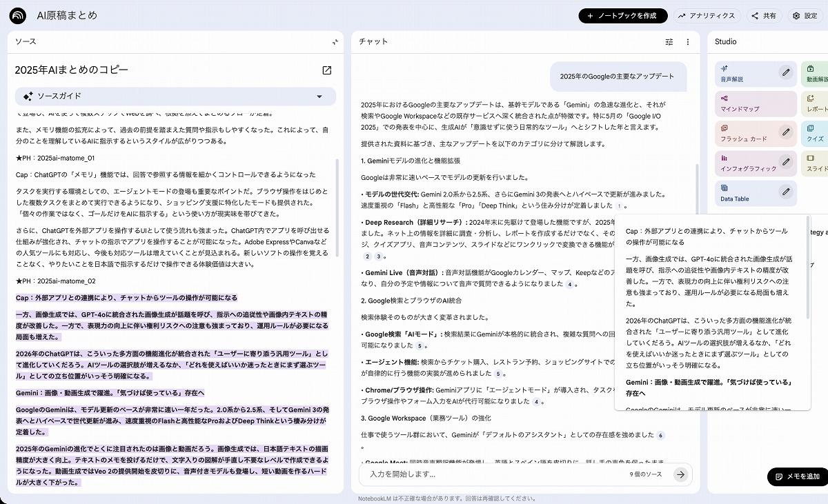Submit chat message arrow button
Viewport: 828px width, 504px height.
click(681, 474)
